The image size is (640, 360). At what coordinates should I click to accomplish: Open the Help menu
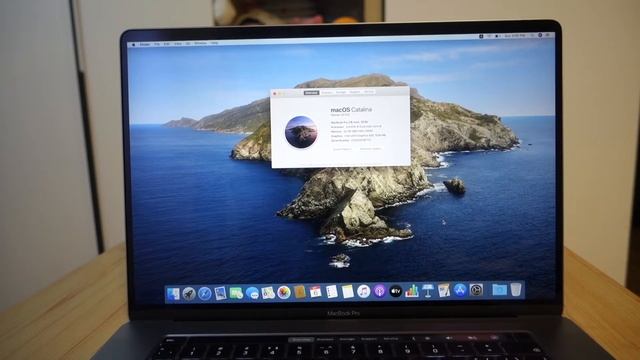pos(214,43)
